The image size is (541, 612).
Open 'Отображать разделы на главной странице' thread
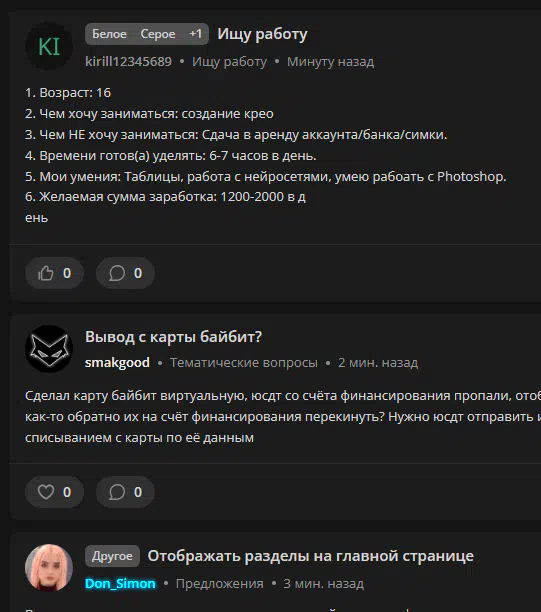click(311, 556)
